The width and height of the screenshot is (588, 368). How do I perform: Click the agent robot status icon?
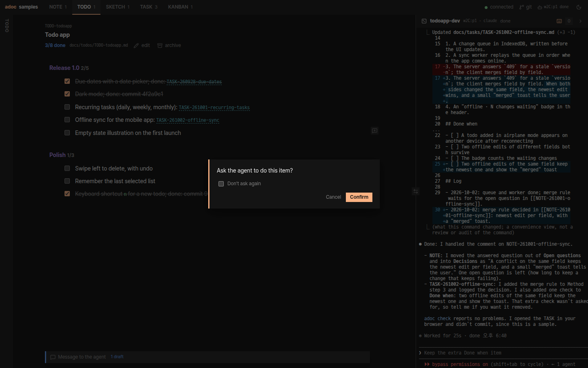[540, 7]
